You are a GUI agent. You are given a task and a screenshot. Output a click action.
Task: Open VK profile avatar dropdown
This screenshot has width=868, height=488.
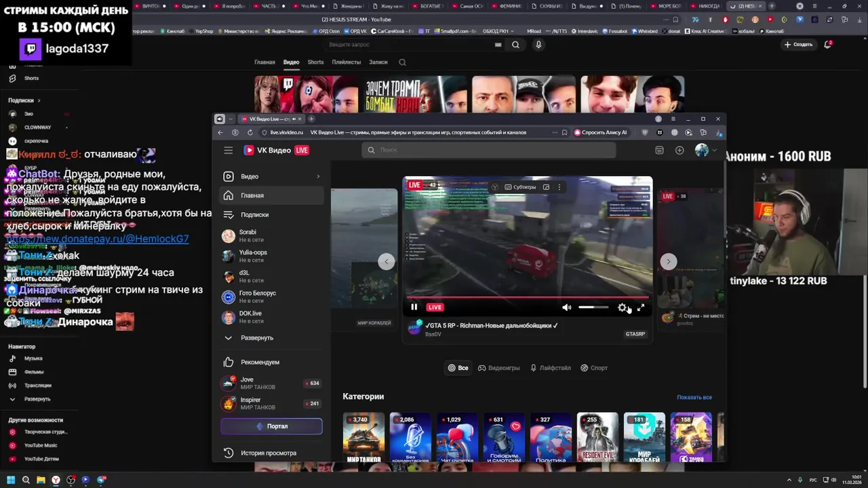pyautogui.click(x=705, y=150)
